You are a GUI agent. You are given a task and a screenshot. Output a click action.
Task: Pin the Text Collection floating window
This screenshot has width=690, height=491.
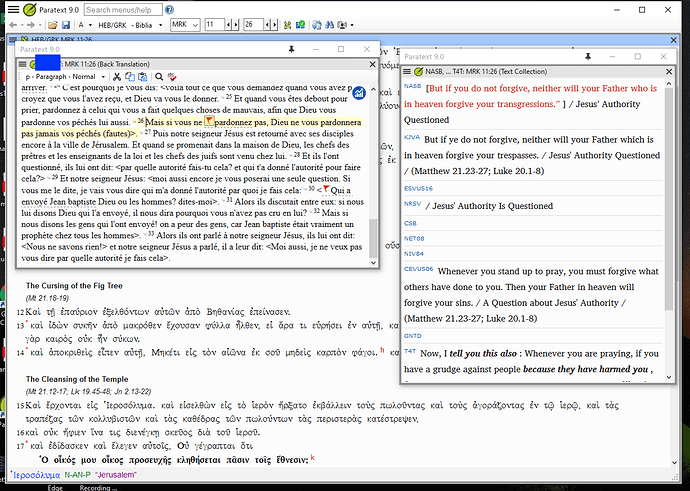588,56
